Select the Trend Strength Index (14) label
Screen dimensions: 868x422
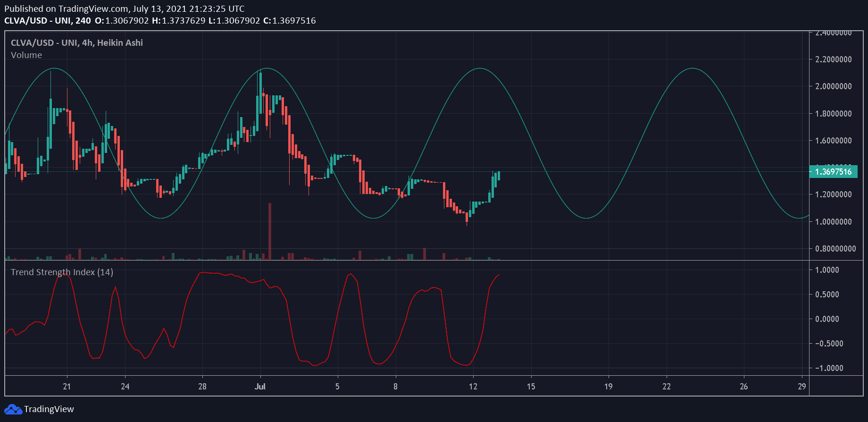62,272
